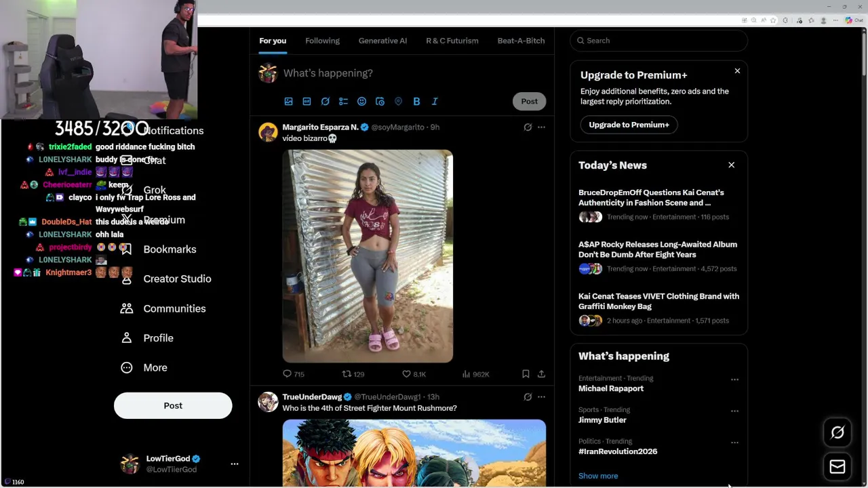Open Kai Cenat VIVET clothing news story
The height and width of the screenshot is (488, 868).
tap(658, 308)
